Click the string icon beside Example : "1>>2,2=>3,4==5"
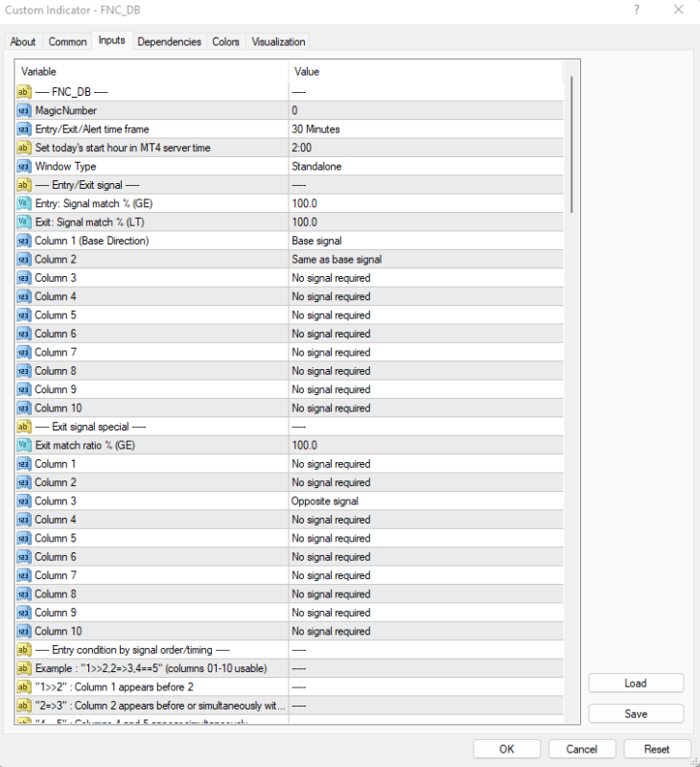Screen dimensions: 700x767 (23, 668)
